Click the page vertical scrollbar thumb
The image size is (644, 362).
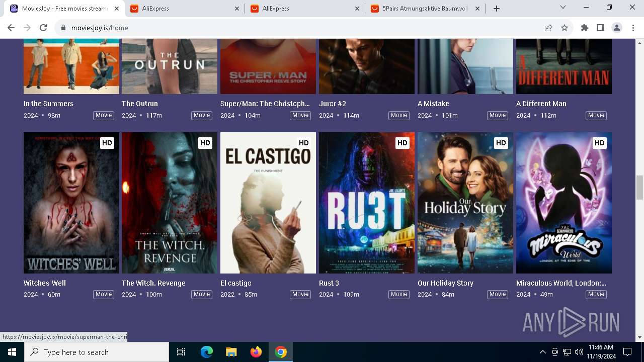point(639,188)
